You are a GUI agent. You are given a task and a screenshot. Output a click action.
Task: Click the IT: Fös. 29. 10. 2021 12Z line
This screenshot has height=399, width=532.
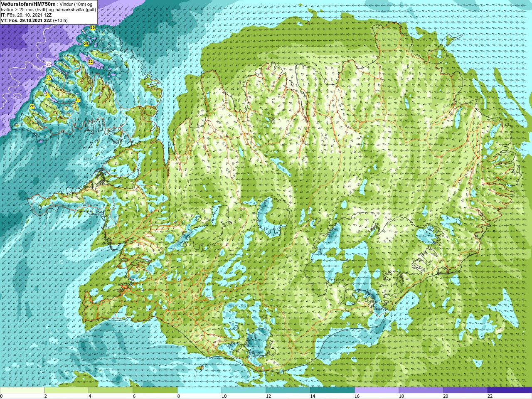26,15
